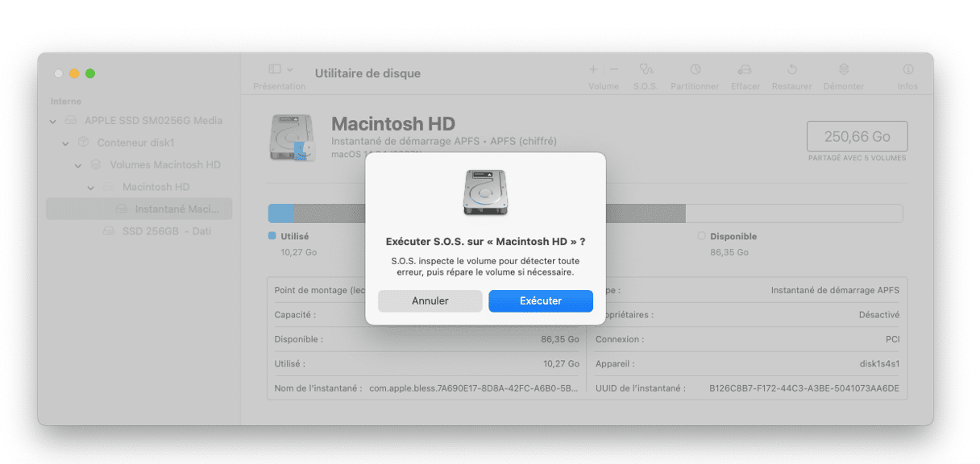980x464 pixels.
Task: Click the hard drive icon in the dialog
Action: coord(485,193)
